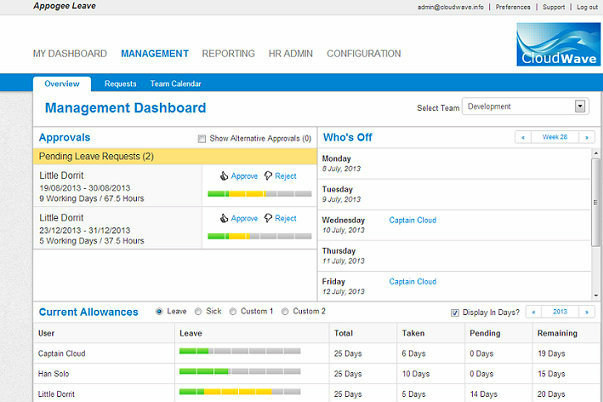603x402 pixels.
Task: Click Pending Leave Requests (2) header
Action: [x=175, y=157]
